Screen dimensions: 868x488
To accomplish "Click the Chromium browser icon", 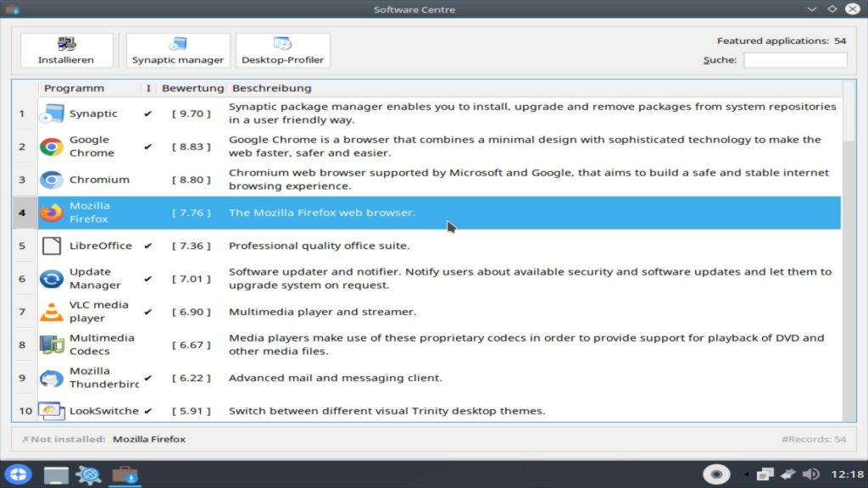I will point(52,180).
